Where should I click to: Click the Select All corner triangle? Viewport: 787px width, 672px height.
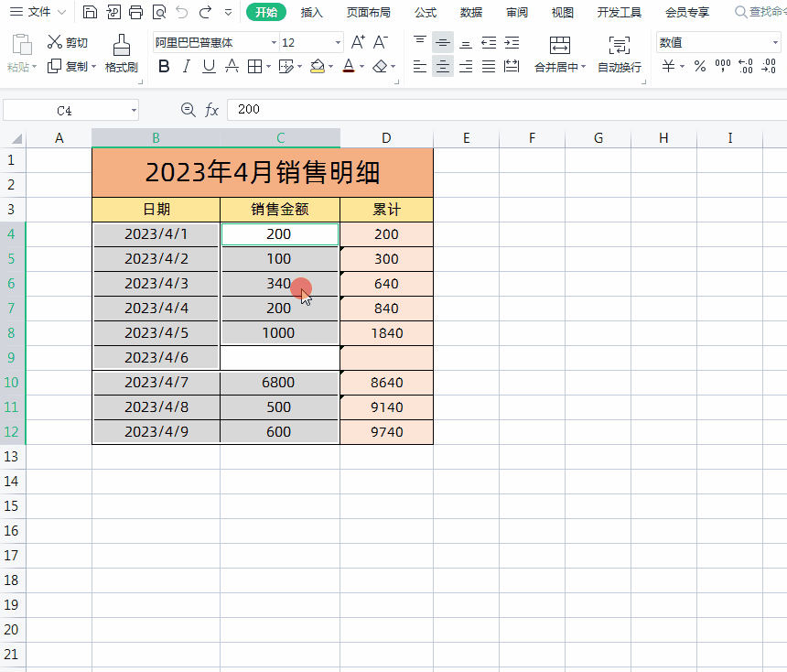click(16, 138)
